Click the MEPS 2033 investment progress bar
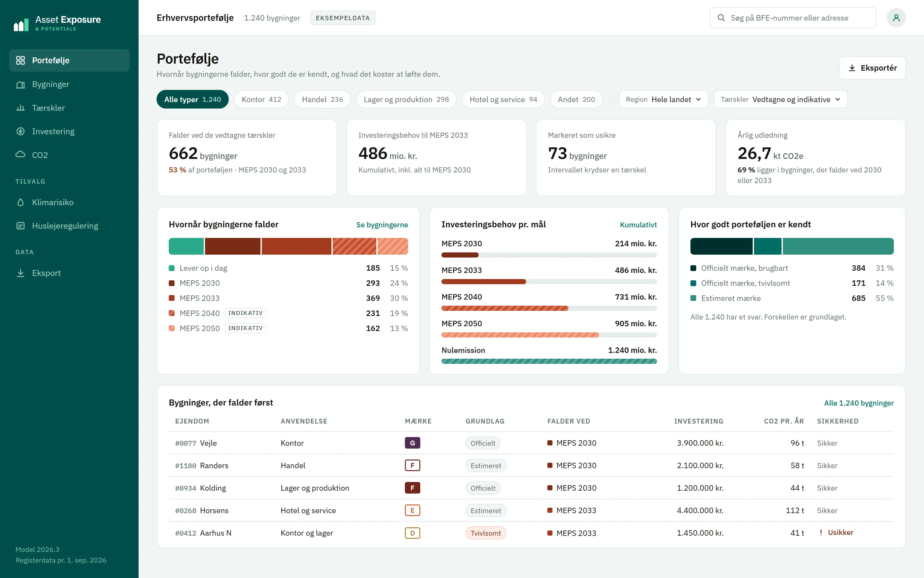The image size is (924, 578). click(x=549, y=282)
